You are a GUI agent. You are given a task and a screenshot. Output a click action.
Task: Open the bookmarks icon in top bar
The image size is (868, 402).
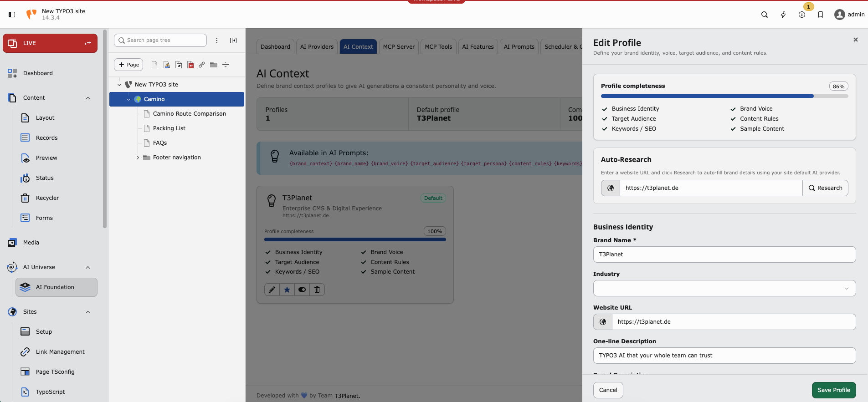tap(821, 15)
